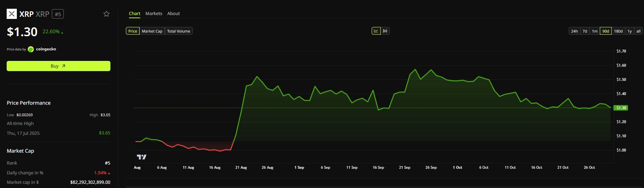Open the Markets tab
The width and height of the screenshot is (644, 188).
(154, 14)
